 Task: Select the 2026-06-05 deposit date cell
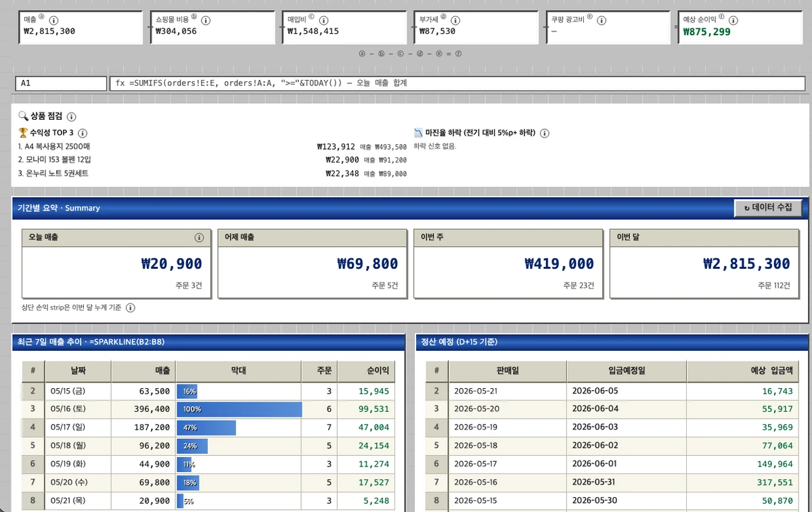(x=627, y=391)
